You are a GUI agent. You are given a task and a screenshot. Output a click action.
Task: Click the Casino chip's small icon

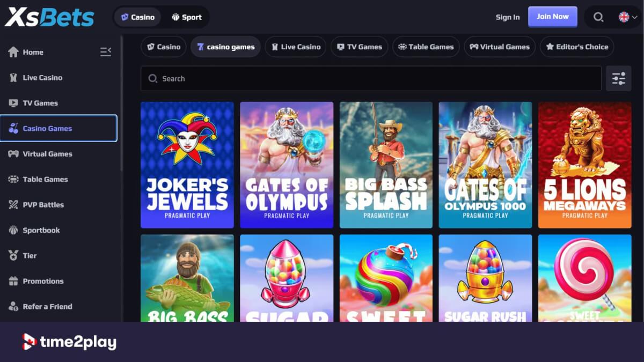pos(151,47)
